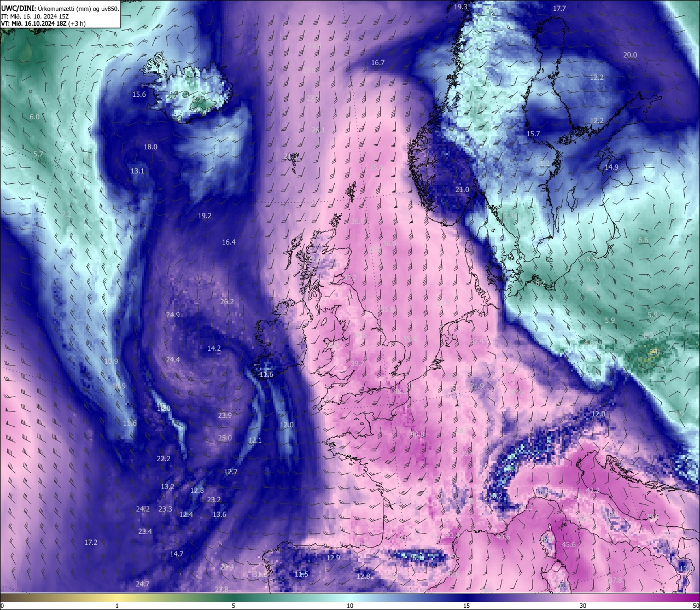Click the color scale tick label 5
700x610 pixels.
[x=234, y=606]
